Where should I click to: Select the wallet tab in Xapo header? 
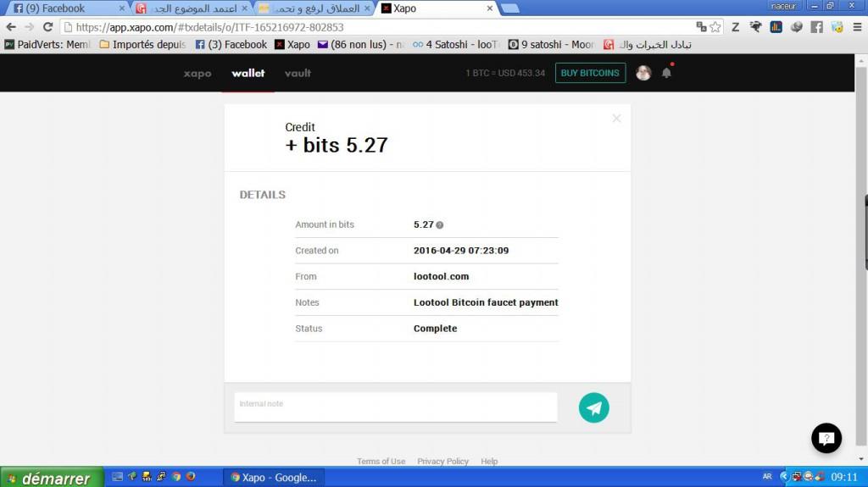[x=248, y=73]
